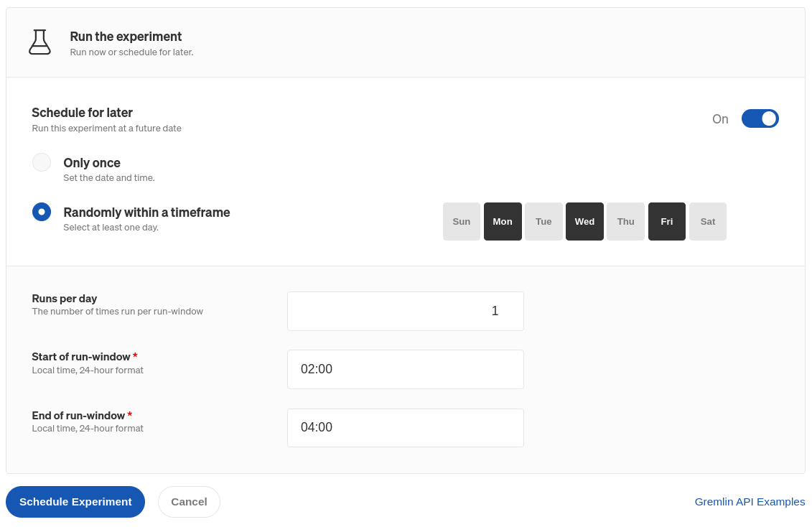
Task: Deselect Fri in the day selector
Action: 666,222
